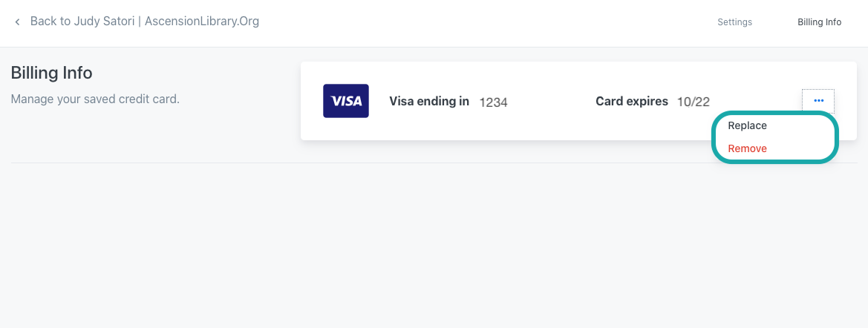868x328 pixels.
Task: Choose Replace from the card menu
Action: coord(747,125)
